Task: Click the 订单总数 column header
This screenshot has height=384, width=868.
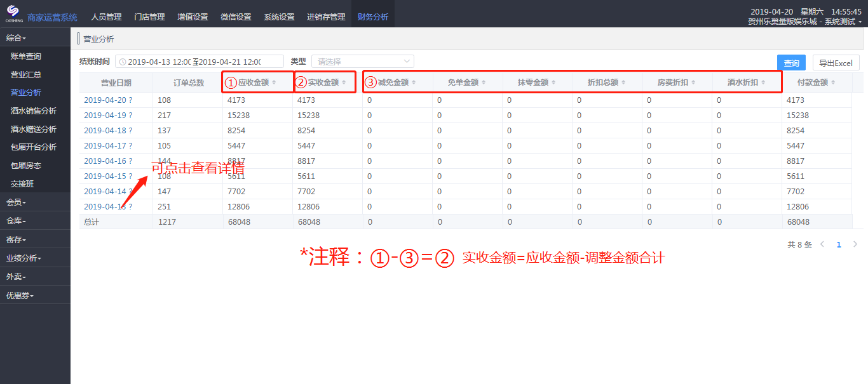Action: [x=189, y=83]
